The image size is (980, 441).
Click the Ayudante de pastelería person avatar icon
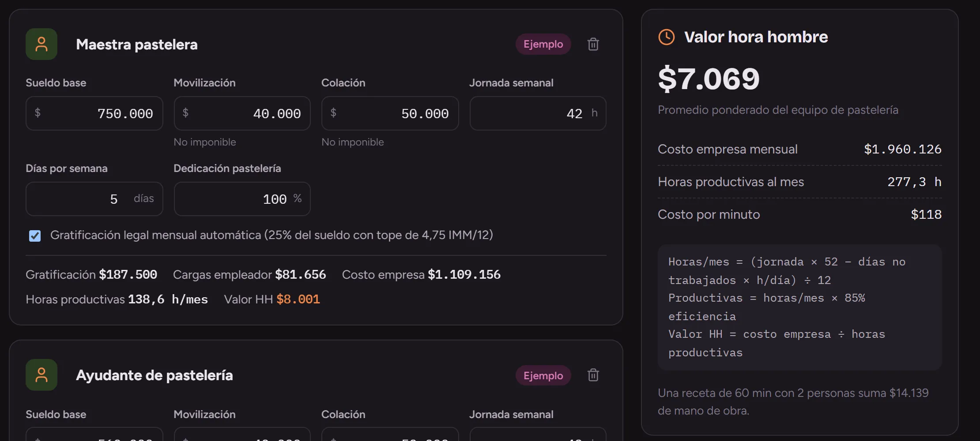pos(41,375)
